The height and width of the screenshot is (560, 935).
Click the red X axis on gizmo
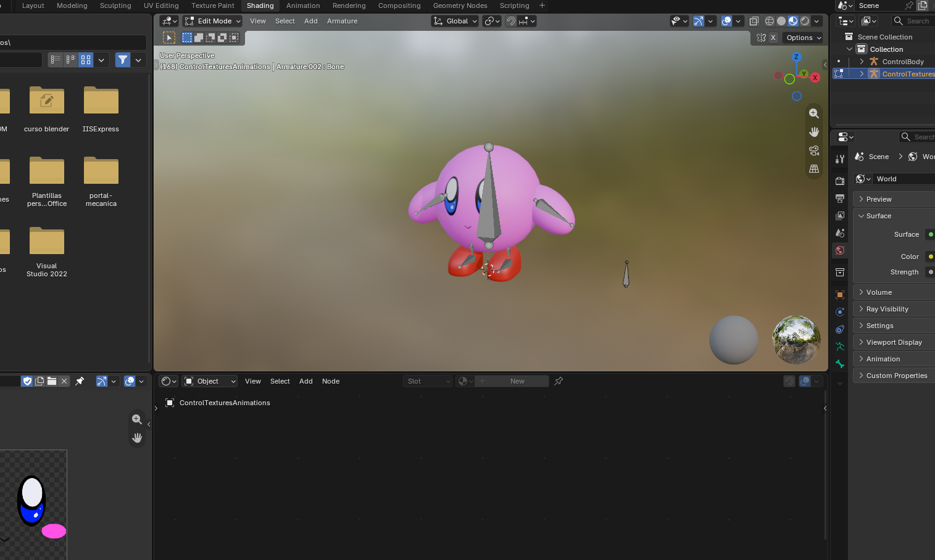815,78
